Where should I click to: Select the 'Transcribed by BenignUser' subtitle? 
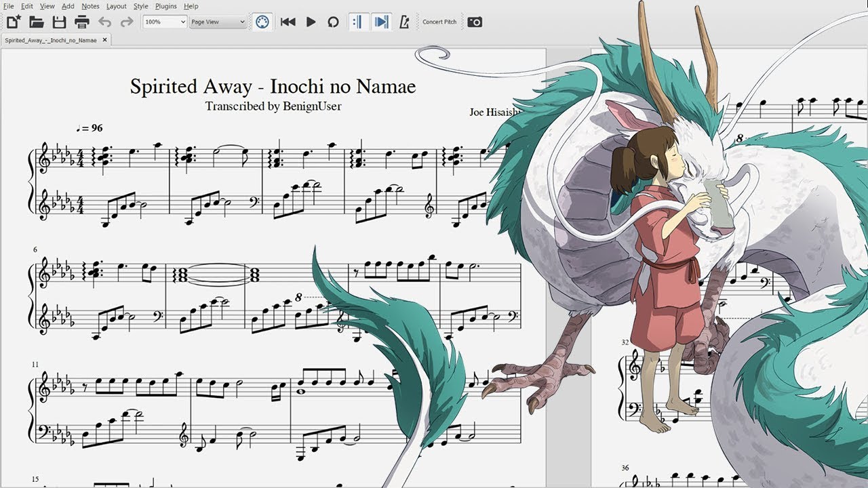[273, 106]
